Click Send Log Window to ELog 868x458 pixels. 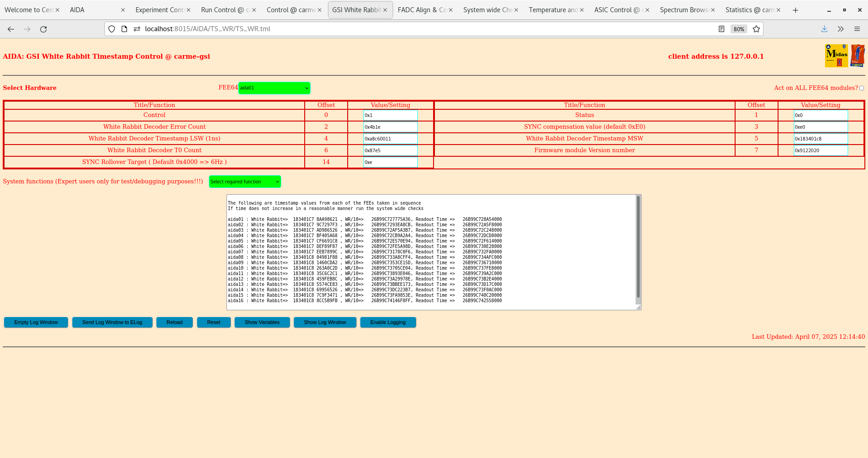[112, 322]
